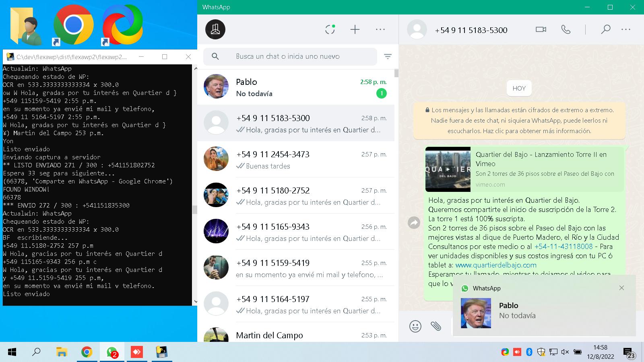Focus the 'Busca un chat' search field
644x362 pixels.
pos(290,56)
